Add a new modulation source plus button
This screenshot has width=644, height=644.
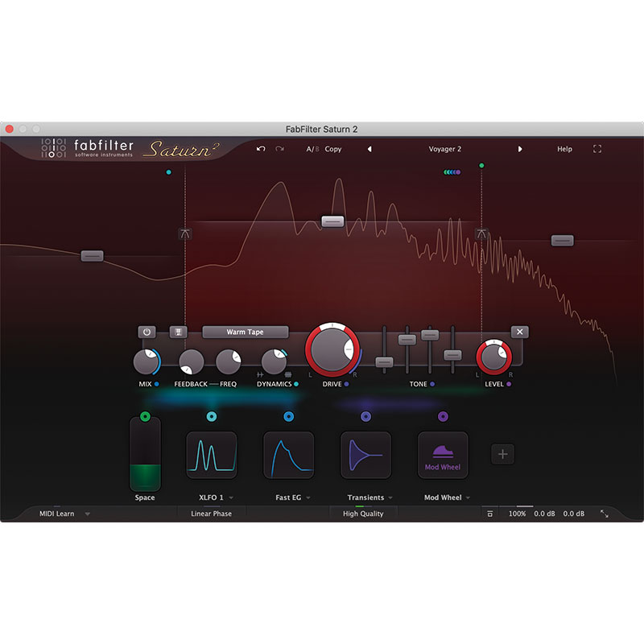[502, 454]
